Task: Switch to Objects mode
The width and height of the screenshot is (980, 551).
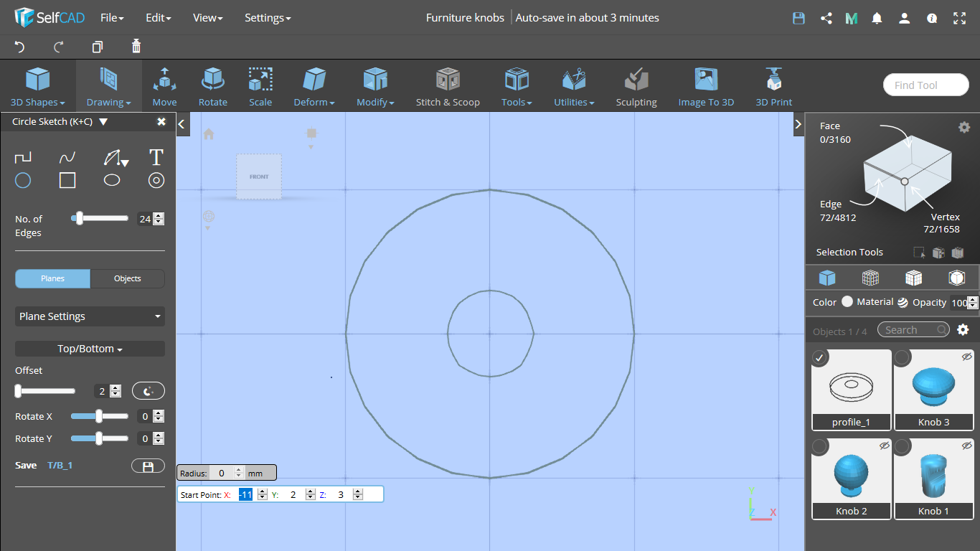Action: tap(128, 278)
